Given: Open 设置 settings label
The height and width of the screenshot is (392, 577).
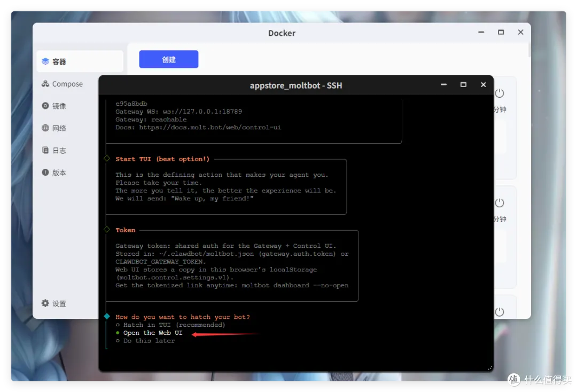Looking at the screenshot, I should pos(59,303).
